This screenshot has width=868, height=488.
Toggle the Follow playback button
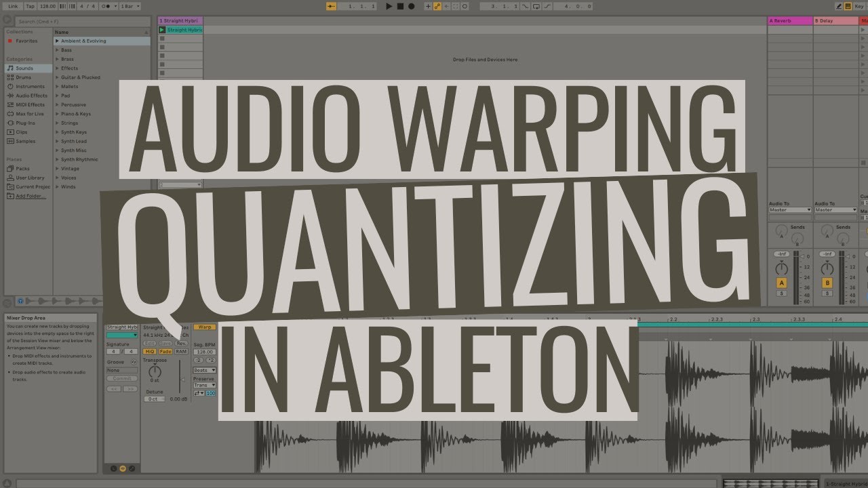[x=331, y=6]
